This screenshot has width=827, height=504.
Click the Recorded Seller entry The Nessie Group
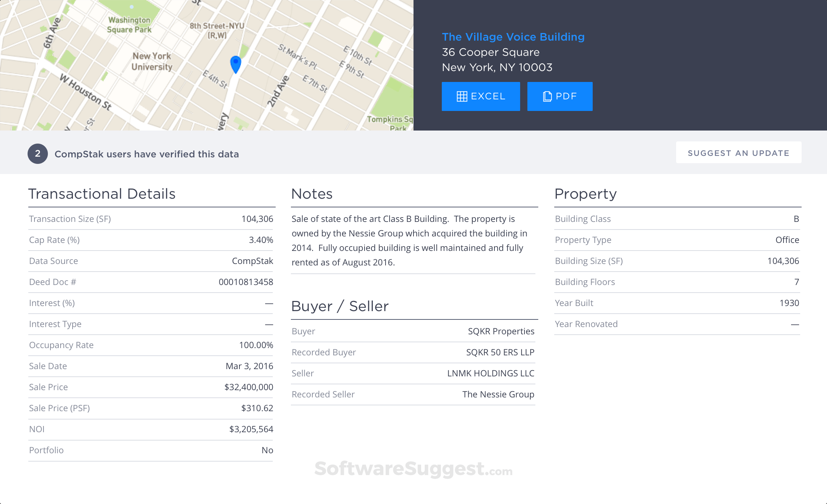click(498, 394)
